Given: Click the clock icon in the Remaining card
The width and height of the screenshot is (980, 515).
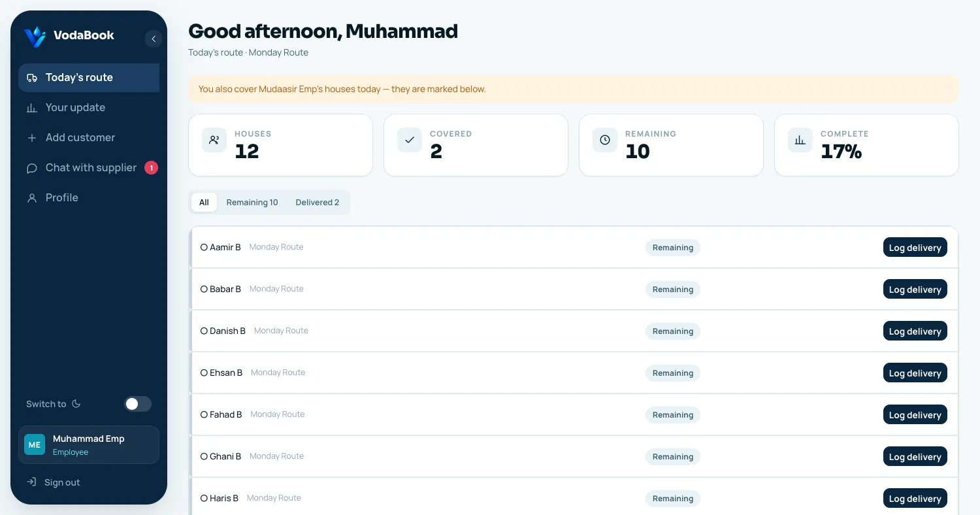Looking at the screenshot, I should 605,140.
